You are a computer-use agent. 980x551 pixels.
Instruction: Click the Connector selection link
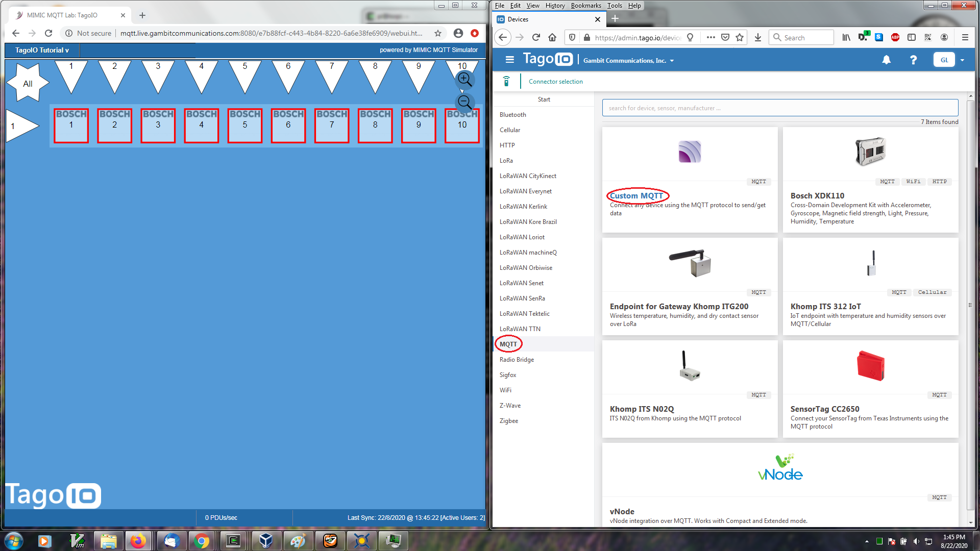pos(555,82)
